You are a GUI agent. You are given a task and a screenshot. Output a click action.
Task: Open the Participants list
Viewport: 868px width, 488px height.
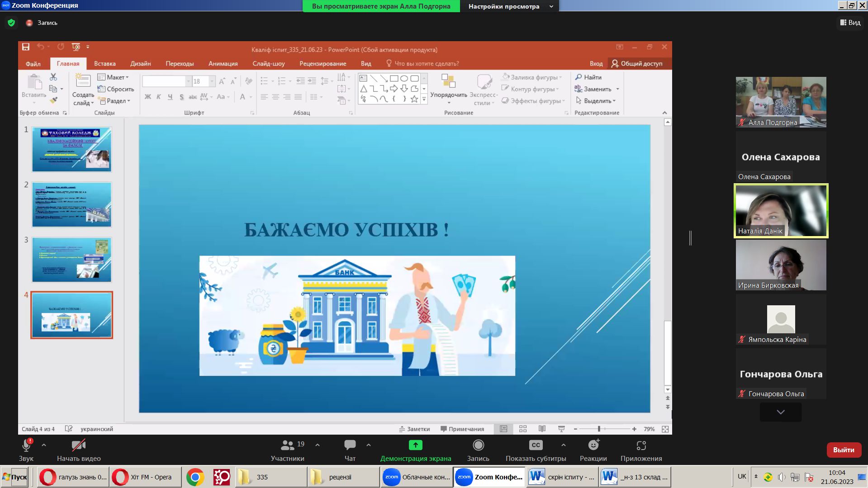pyautogui.click(x=288, y=450)
